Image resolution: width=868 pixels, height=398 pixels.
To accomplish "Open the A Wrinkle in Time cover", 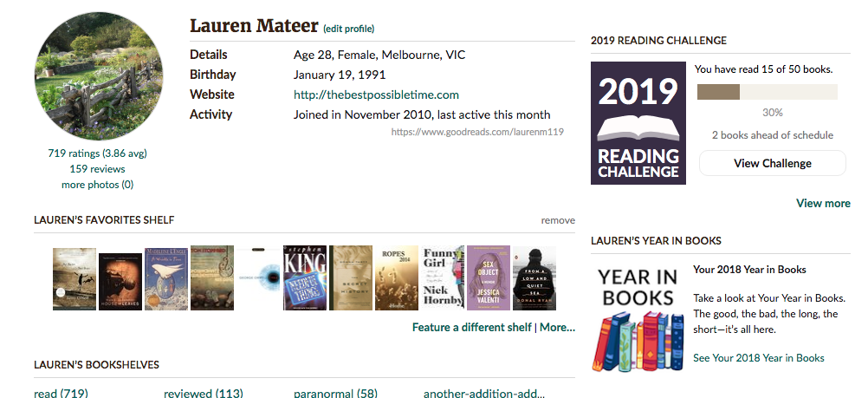I will 166,277.
